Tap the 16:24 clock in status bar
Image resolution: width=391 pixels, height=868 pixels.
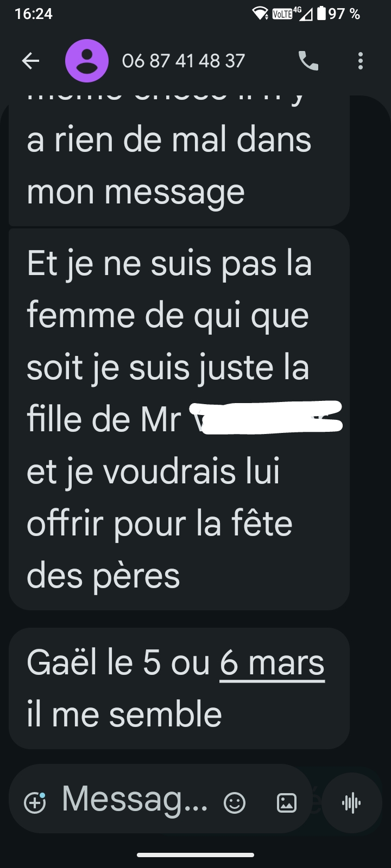[34, 14]
